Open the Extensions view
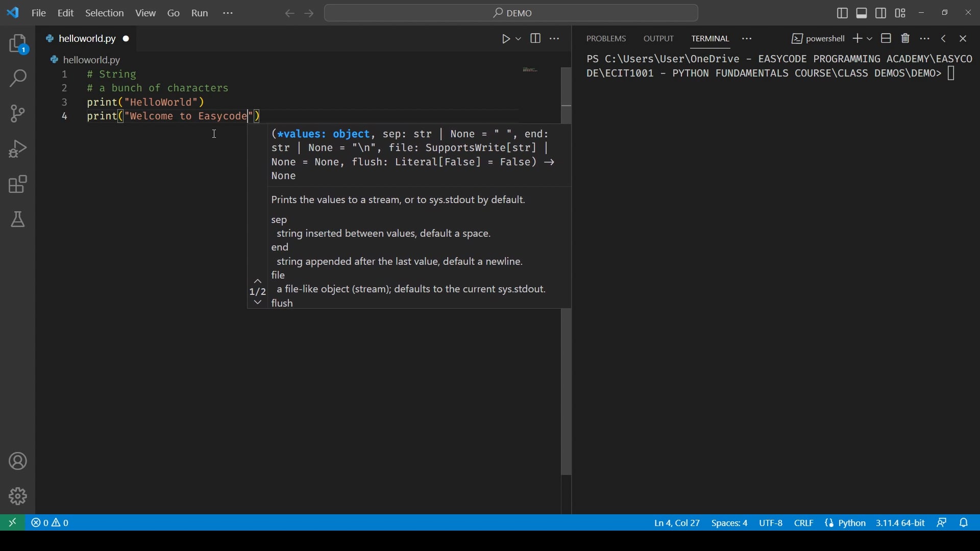 click(18, 184)
